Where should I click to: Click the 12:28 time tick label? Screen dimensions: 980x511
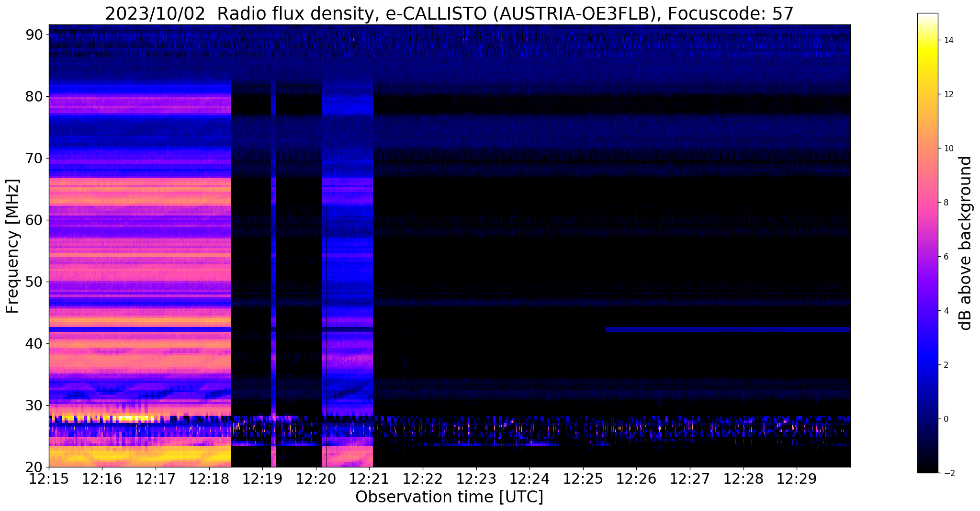[x=743, y=478]
